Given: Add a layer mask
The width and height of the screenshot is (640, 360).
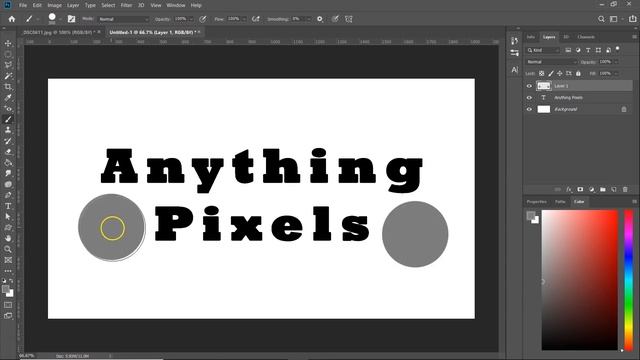Looking at the screenshot, I should point(580,189).
